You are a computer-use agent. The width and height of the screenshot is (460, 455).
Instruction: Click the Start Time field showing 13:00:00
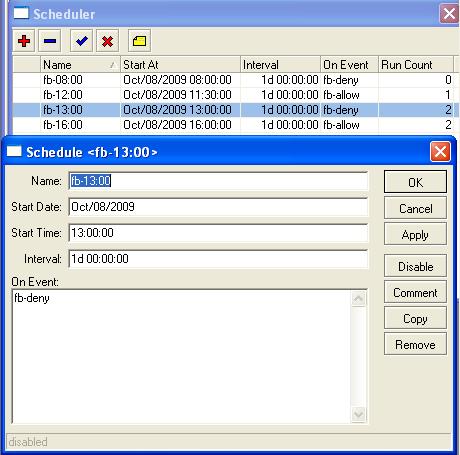[218, 233]
